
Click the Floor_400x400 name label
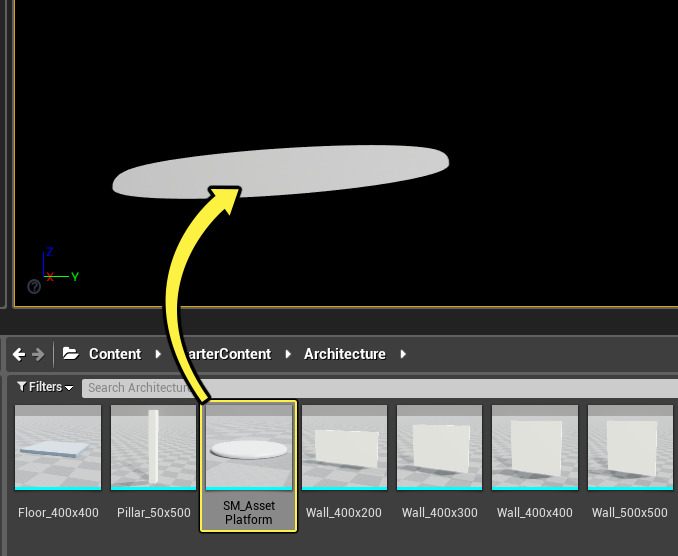click(x=58, y=513)
